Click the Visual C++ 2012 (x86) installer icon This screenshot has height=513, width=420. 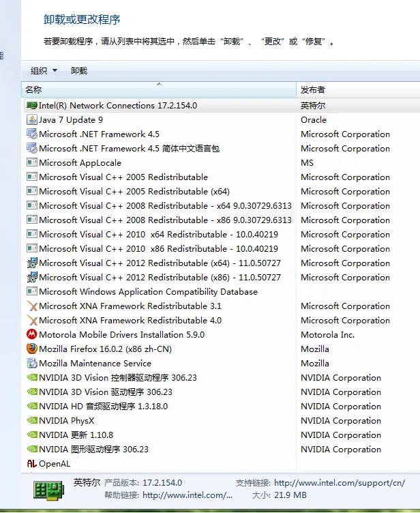(32, 278)
